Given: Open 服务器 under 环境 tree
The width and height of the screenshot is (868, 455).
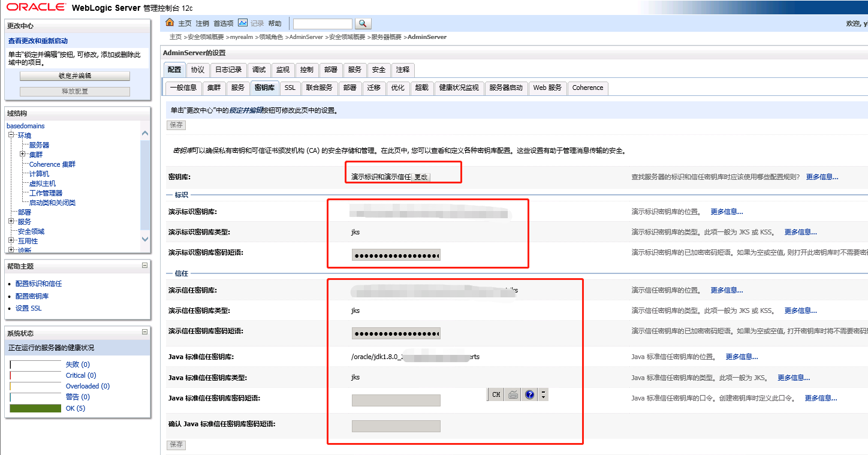Looking at the screenshot, I should click(40, 145).
